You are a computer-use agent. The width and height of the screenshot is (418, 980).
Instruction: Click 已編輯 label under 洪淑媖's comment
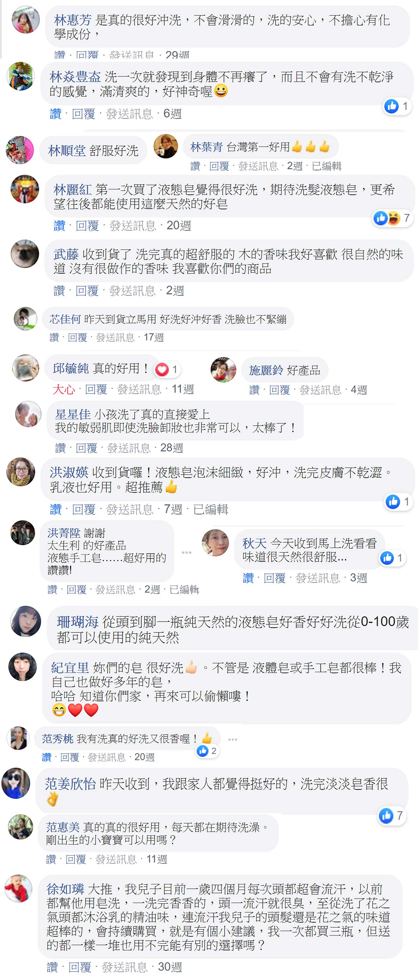(211, 509)
